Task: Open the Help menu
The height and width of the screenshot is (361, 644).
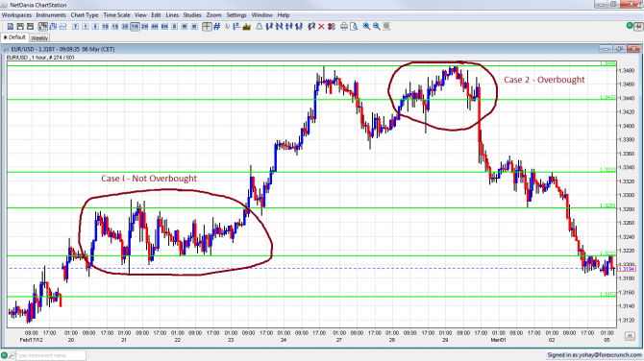Action: [x=284, y=14]
